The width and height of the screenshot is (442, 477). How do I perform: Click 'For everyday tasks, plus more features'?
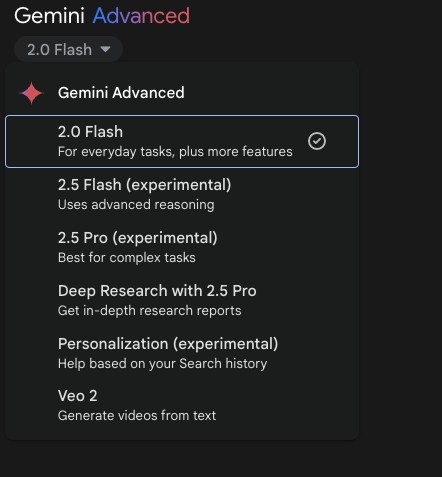pos(175,152)
